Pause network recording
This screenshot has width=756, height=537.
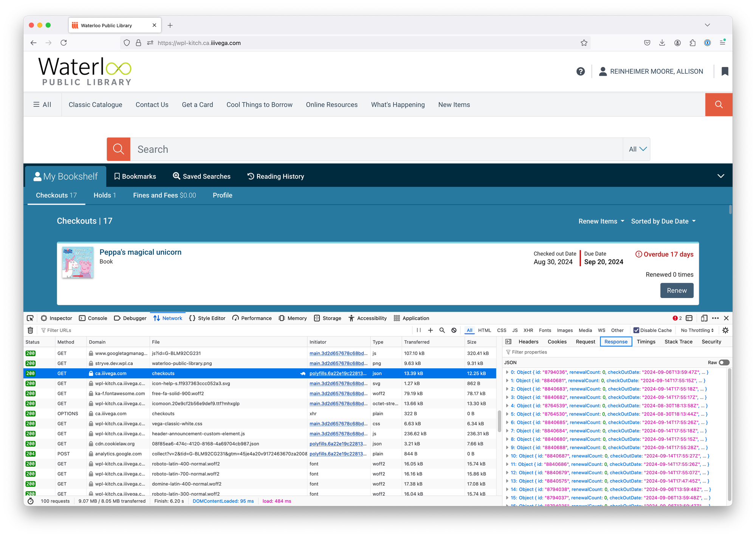(x=419, y=330)
